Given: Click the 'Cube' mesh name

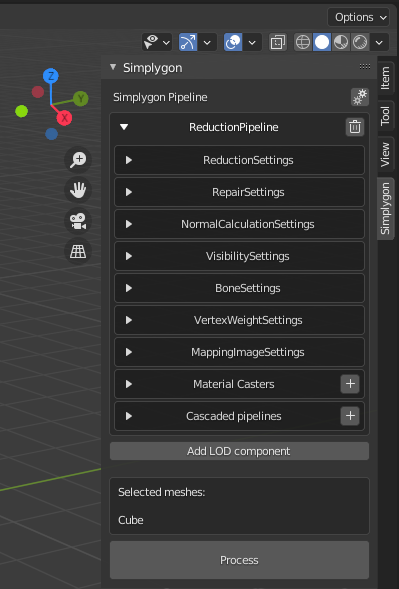Looking at the screenshot, I should pyautogui.click(x=131, y=520).
